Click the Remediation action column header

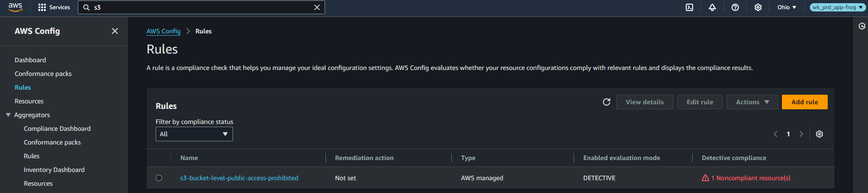364,158
